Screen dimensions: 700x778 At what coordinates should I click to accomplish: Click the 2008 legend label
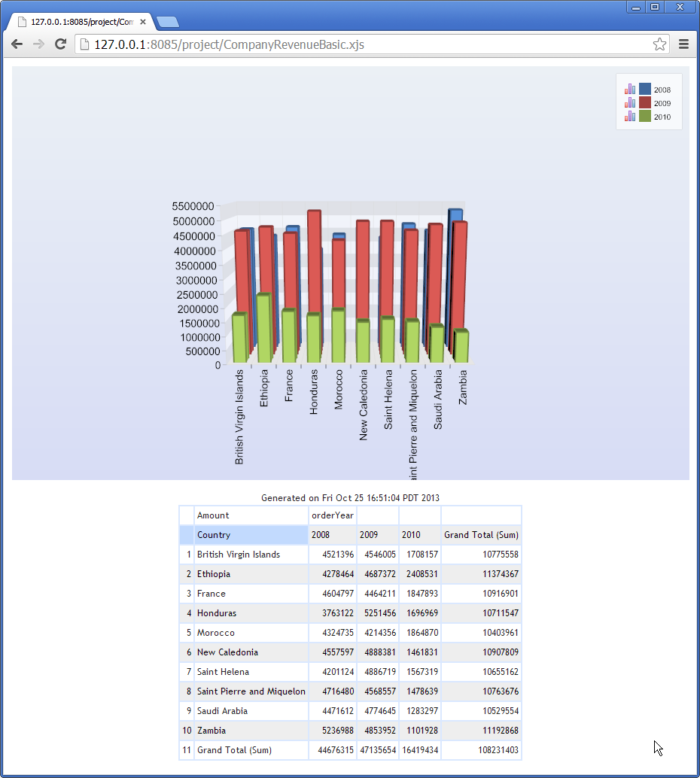(662, 90)
